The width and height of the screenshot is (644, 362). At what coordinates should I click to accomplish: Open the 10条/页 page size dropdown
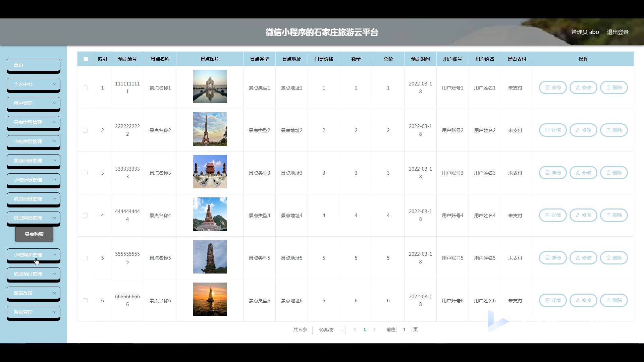click(329, 330)
